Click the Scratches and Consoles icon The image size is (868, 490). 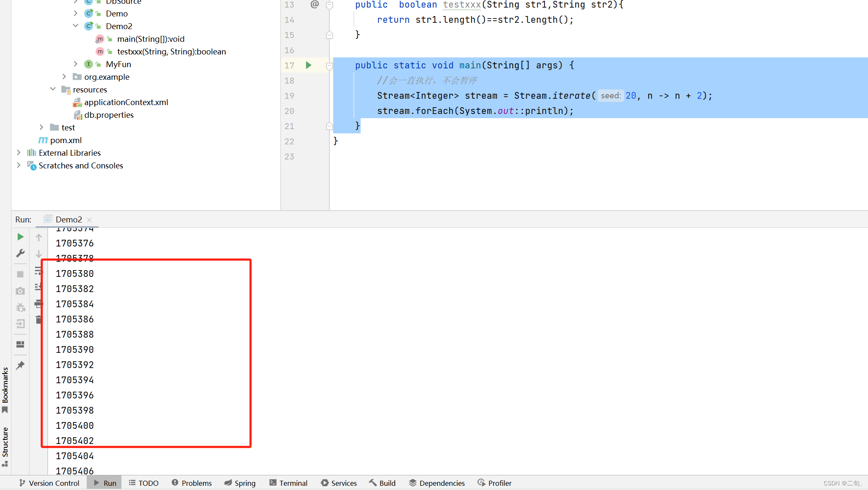[x=32, y=165]
